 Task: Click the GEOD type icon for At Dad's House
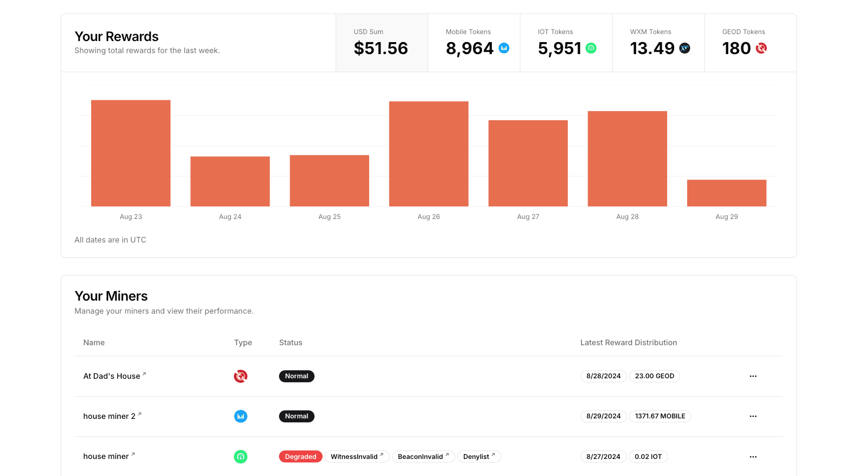pyautogui.click(x=240, y=376)
